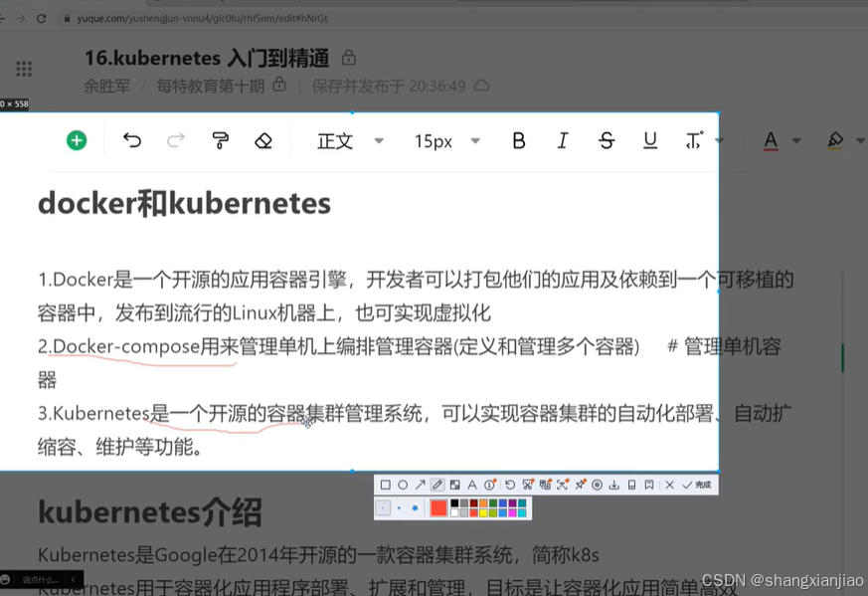Toggle underline formatting
868x596 pixels.
coord(650,140)
